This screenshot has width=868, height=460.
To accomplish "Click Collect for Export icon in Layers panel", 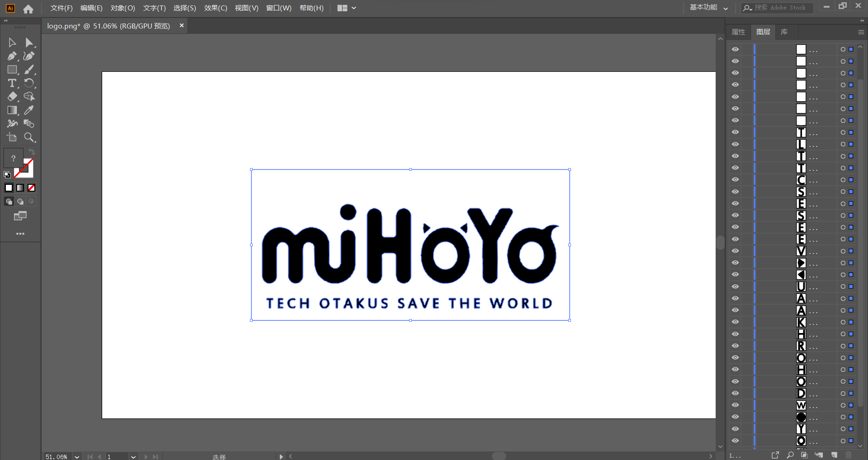I will [x=775, y=455].
